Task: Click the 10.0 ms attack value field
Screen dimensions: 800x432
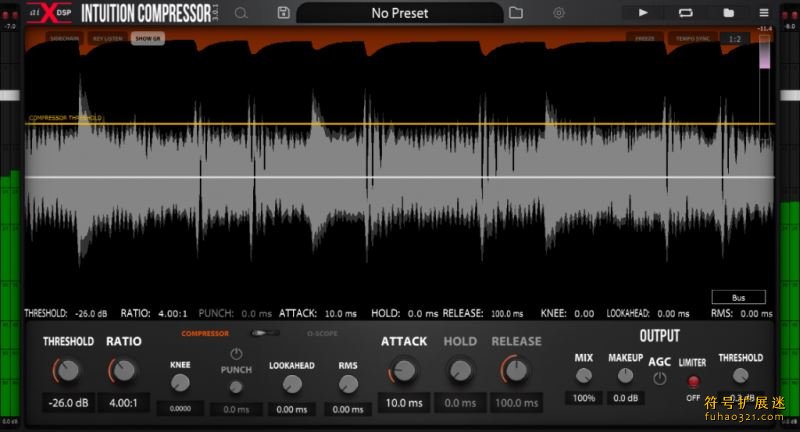Action: pos(404,403)
